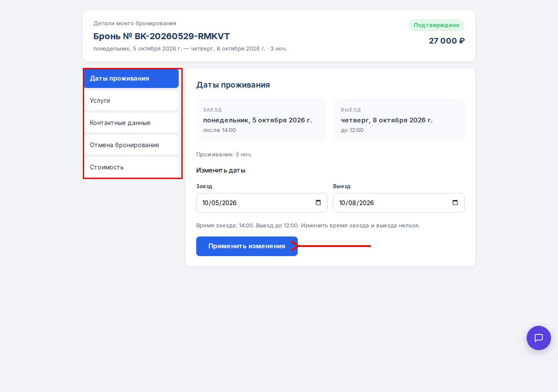Show the Стоимость tab
The height and width of the screenshot is (392, 558).
pos(131,167)
